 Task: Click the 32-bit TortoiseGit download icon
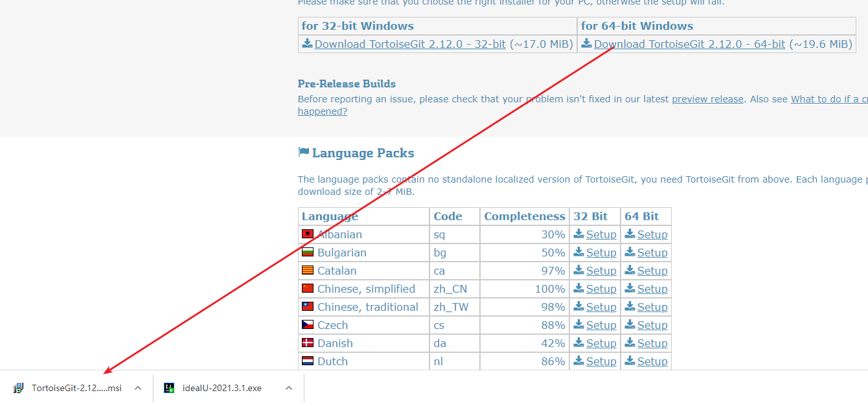307,43
